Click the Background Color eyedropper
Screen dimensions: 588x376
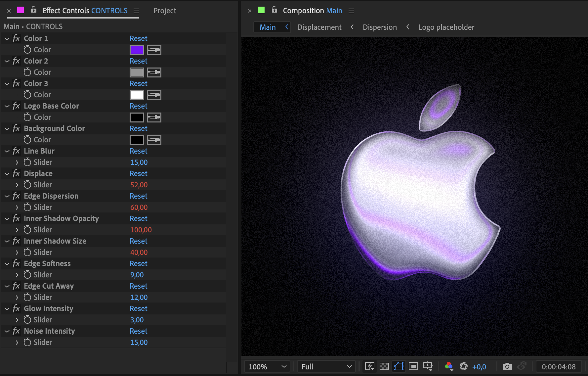pos(154,140)
